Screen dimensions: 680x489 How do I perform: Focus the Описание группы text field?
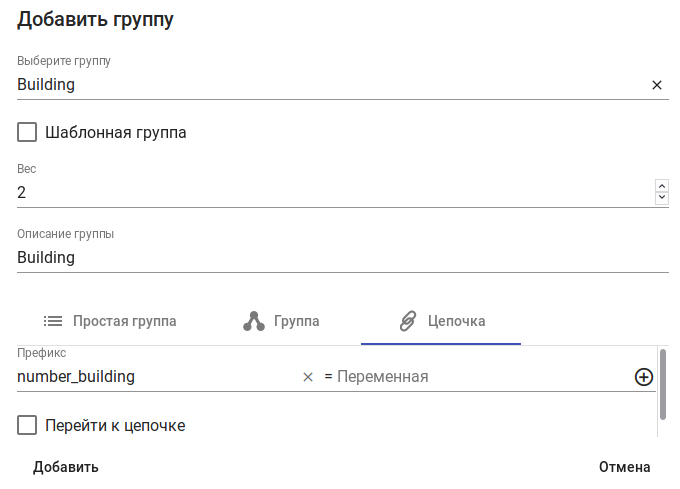(x=342, y=257)
